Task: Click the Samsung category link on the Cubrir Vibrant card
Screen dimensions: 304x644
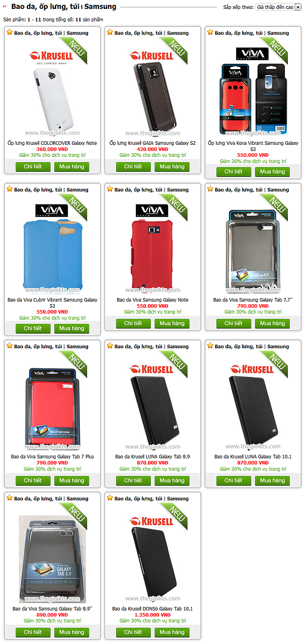Action: click(77, 190)
